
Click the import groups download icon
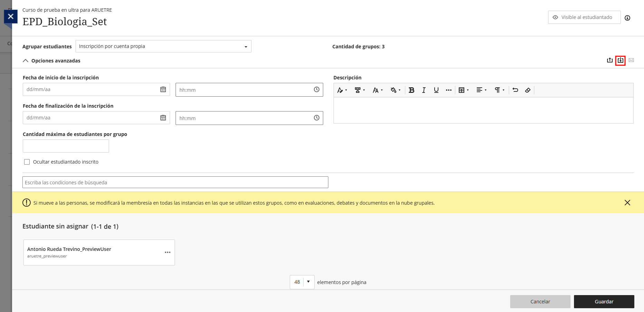tap(620, 60)
